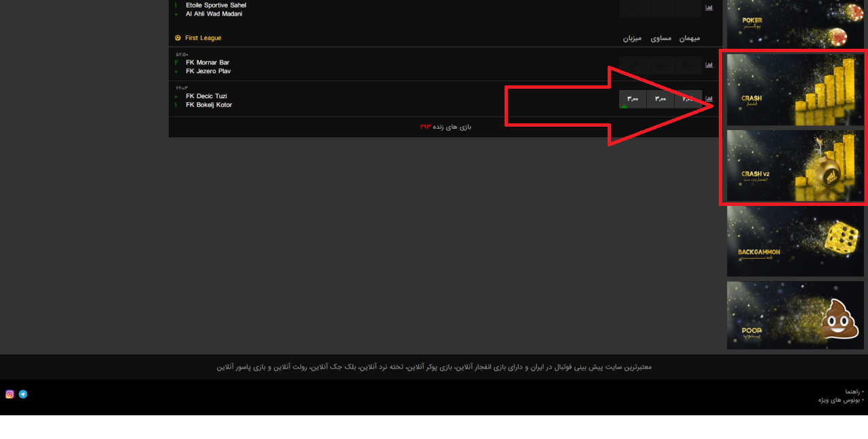Viewport: 868px width, 439px height.
Task: Open the Backgammon game banner
Action: click(795, 242)
